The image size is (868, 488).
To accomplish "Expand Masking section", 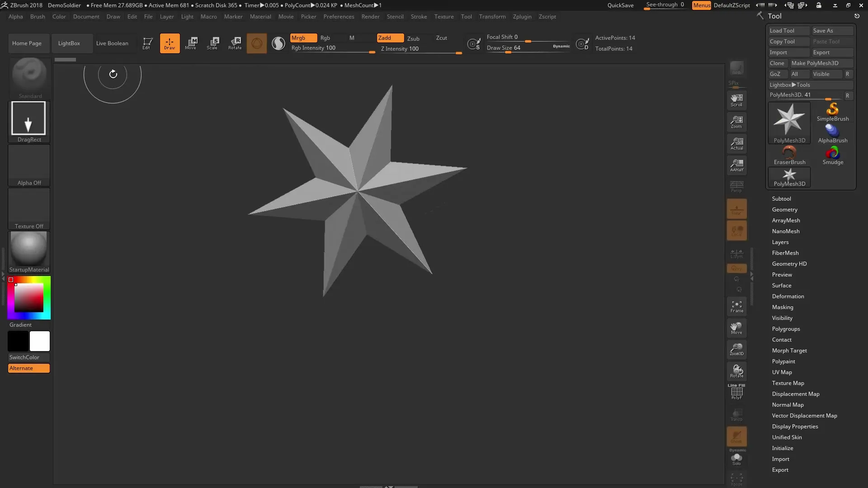I will point(782,307).
